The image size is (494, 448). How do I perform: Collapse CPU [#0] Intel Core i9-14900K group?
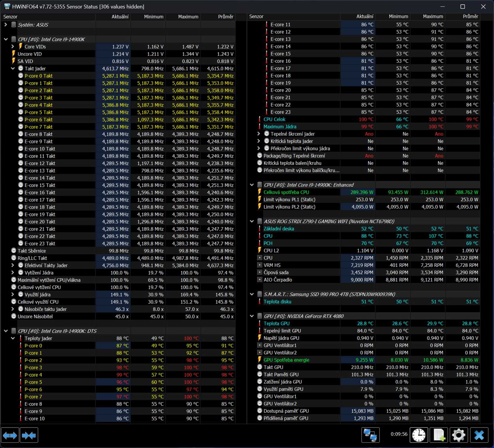[6, 39]
